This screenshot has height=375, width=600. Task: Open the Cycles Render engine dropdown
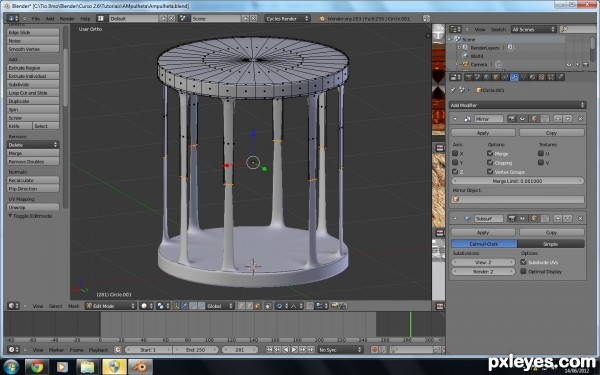point(287,18)
